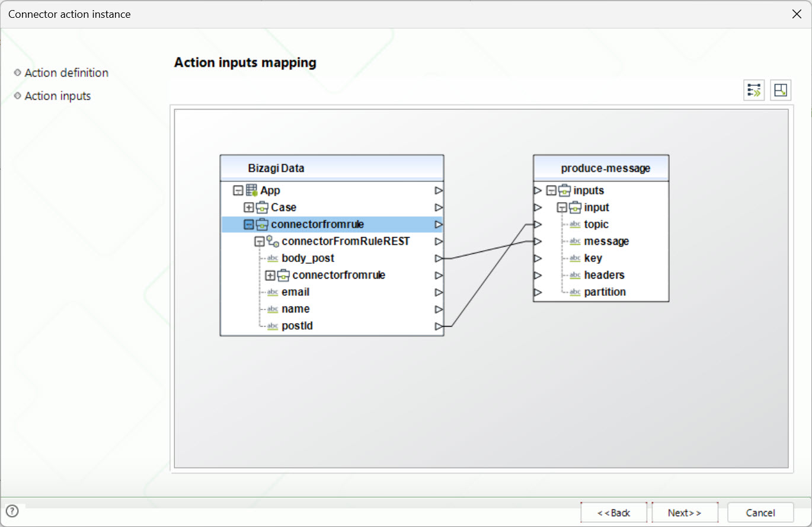Click the App table icon in Bizagi Data

click(251, 190)
